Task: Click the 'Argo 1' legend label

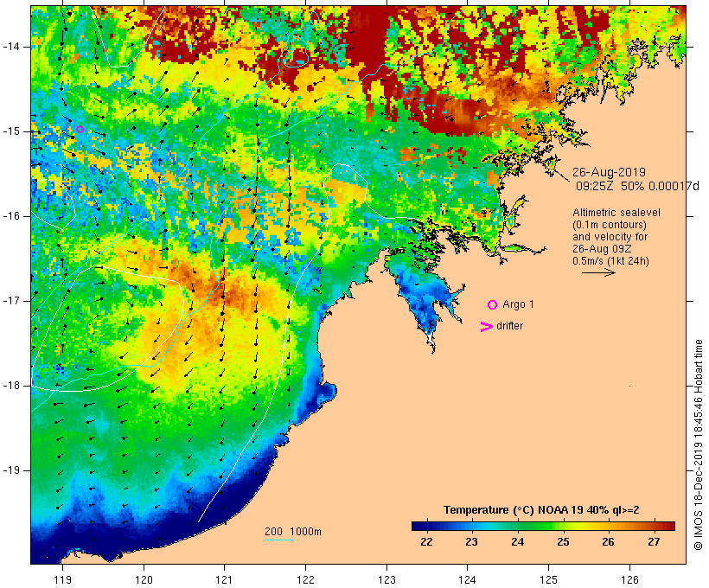Action: [518, 304]
